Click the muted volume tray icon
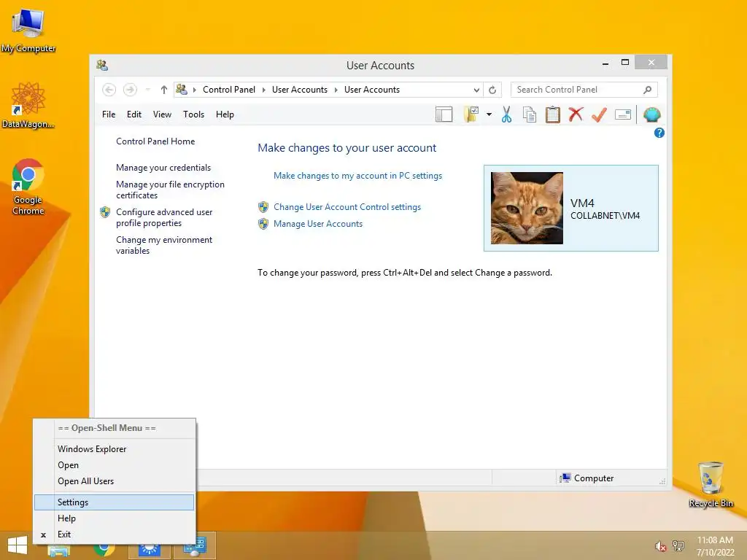 (x=660, y=546)
